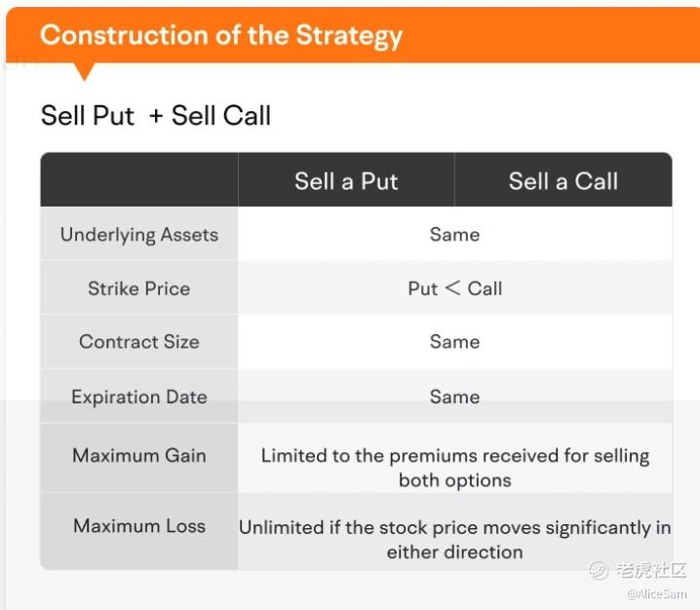Click the 'Maximum Gain' row label
700x610 pixels.
point(139,456)
